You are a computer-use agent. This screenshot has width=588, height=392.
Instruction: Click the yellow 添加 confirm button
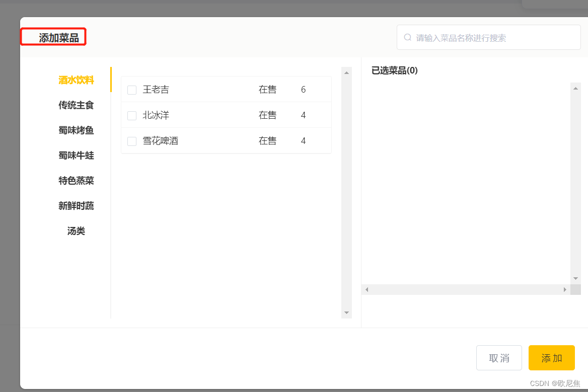click(551, 358)
